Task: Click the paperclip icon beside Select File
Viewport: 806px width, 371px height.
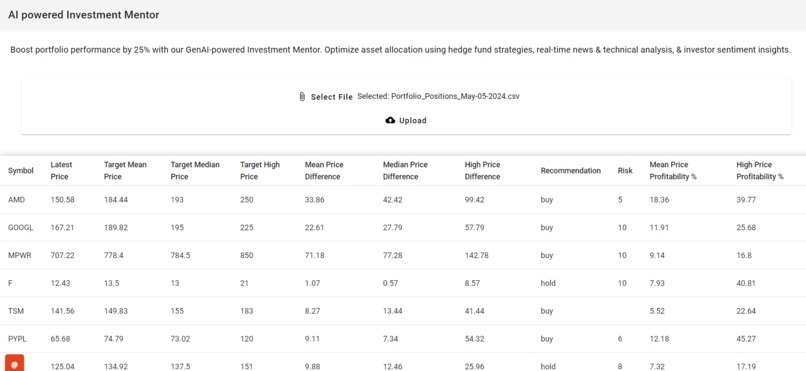Action: pos(302,97)
